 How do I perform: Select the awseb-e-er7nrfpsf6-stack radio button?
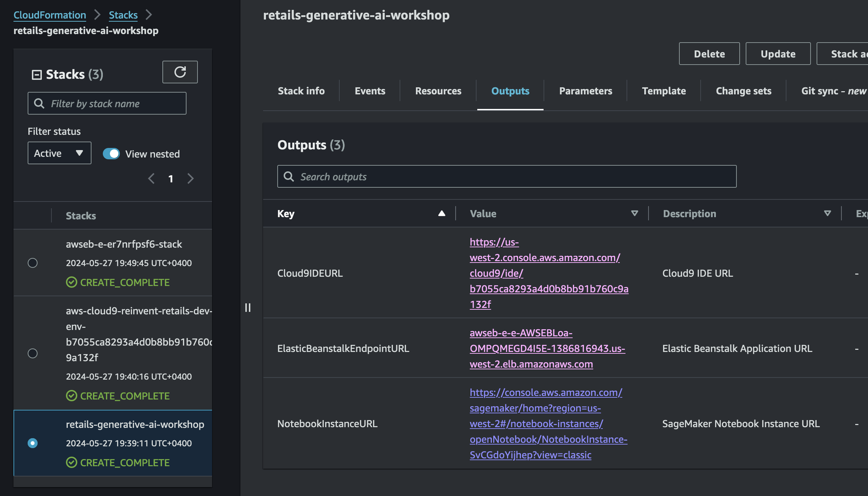(33, 263)
